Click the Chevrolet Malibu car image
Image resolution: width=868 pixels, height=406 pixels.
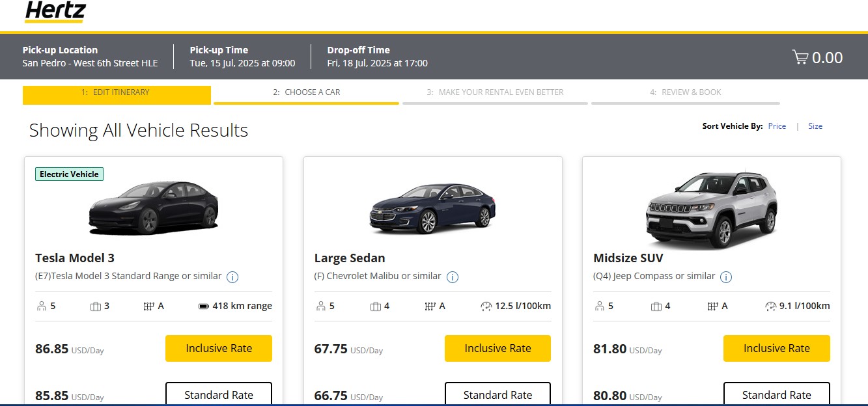pos(432,208)
